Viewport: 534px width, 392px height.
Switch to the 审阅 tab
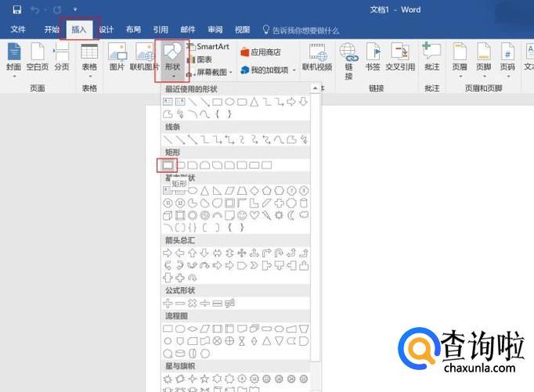(215, 30)
